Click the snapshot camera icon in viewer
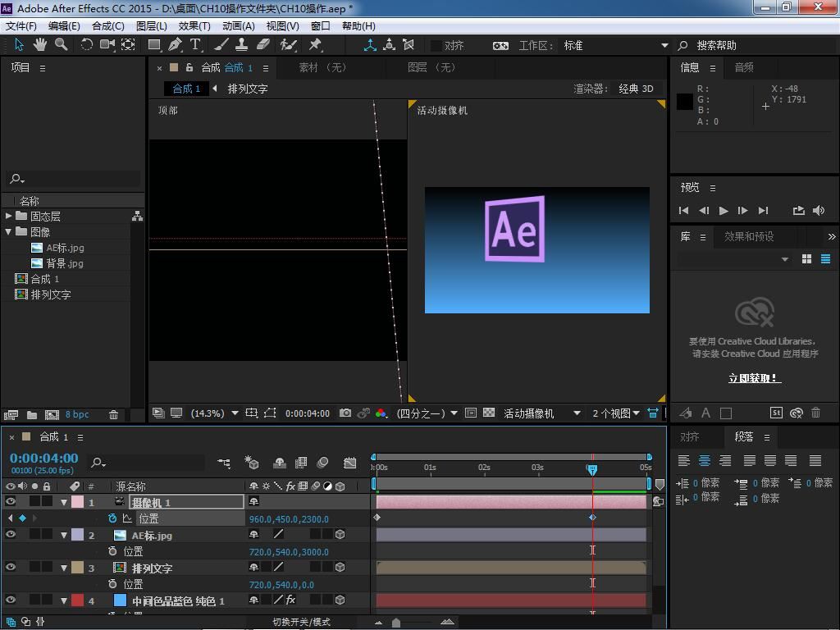Viewport: 840px width, 630px height. pos(345,413)
